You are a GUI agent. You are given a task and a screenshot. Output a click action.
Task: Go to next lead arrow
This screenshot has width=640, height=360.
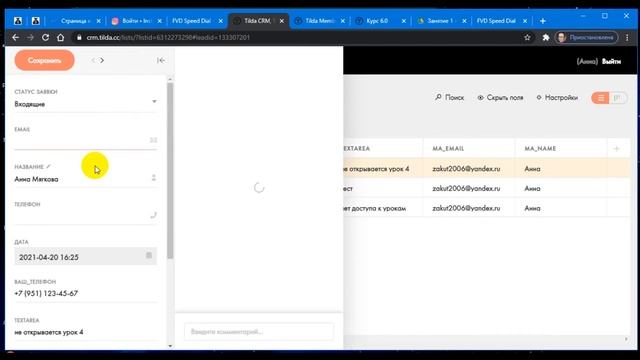[x=102, y=60]
